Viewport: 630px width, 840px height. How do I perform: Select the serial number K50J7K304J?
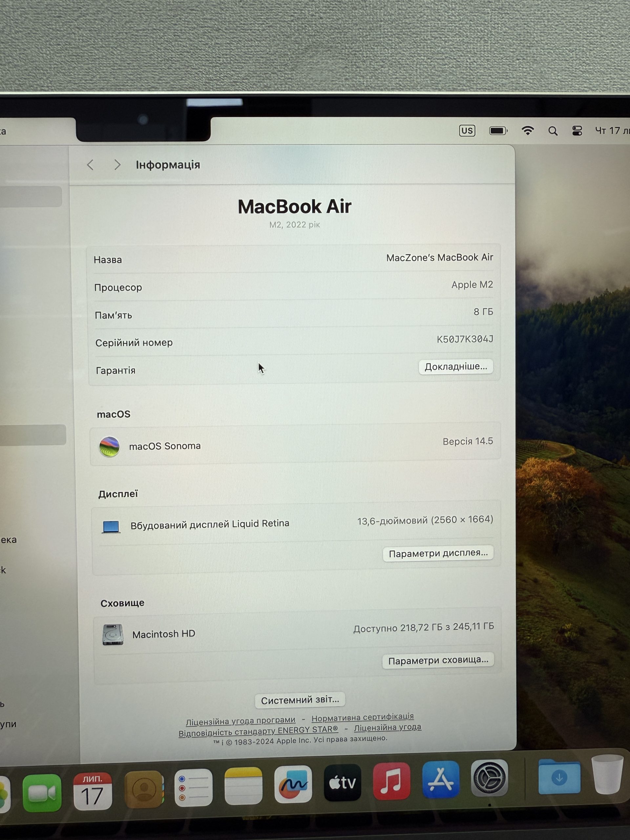click(465, 339)
